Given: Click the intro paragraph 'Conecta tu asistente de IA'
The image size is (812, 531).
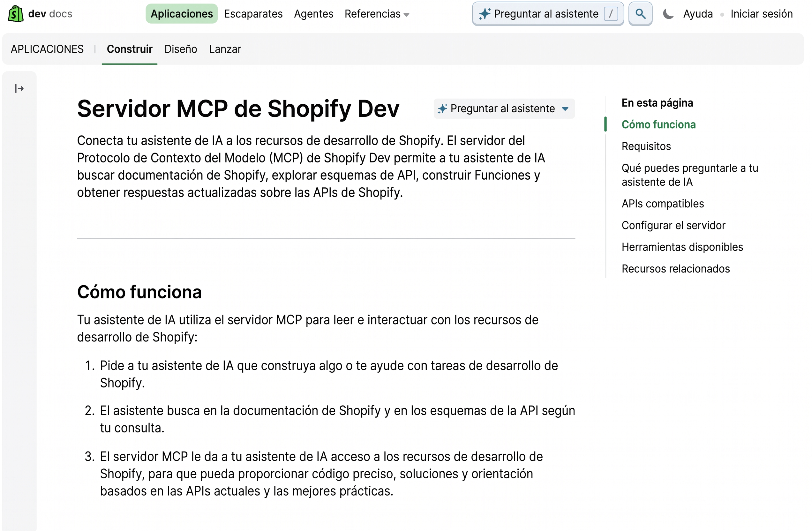Looking at the screenshot, I should coord(311,167).
